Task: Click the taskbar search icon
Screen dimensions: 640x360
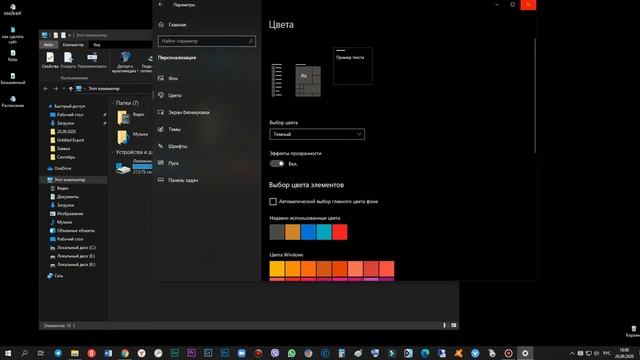Action: [x=24, y=353]
